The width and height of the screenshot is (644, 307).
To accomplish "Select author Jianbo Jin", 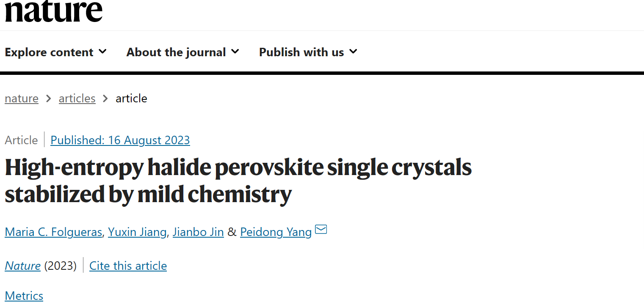I will pos(198,232).
